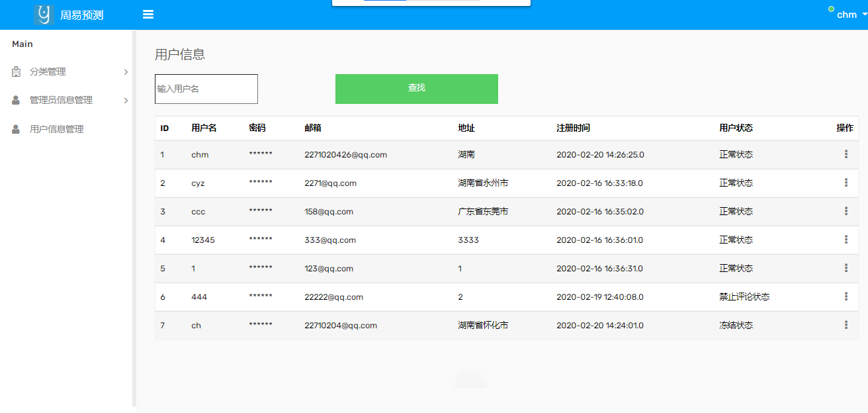This screenshot has height=413, width=868.
Task: Click email 2271020426@qq.com in first row
Action: 345,154
